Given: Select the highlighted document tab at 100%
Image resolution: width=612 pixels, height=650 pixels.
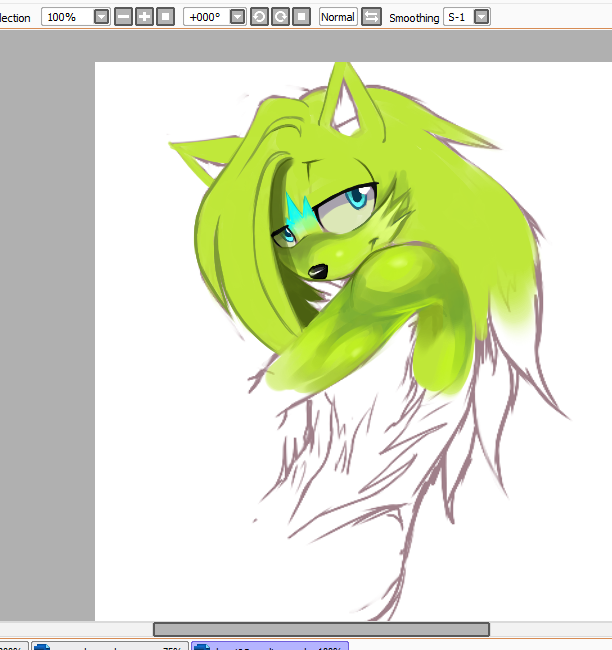Looking at the screenshot, I should (x=270, y=646).
